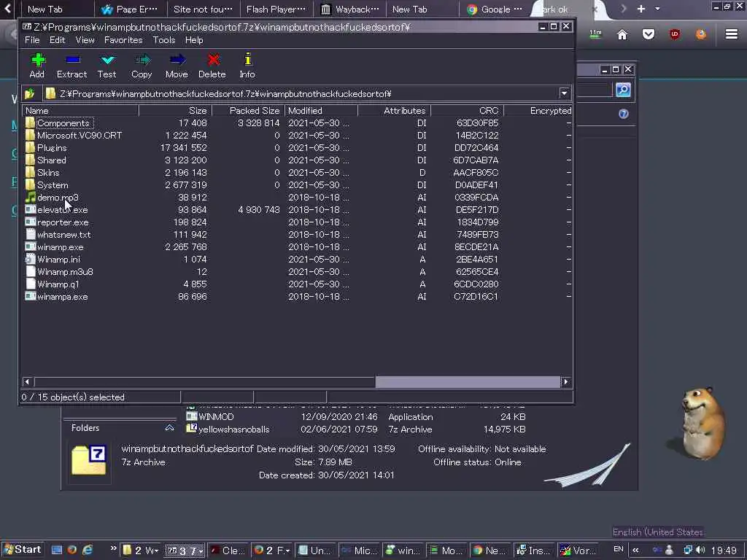Click the Internet Explorer quick launch icon
The image size is (747, 560).
88,550
